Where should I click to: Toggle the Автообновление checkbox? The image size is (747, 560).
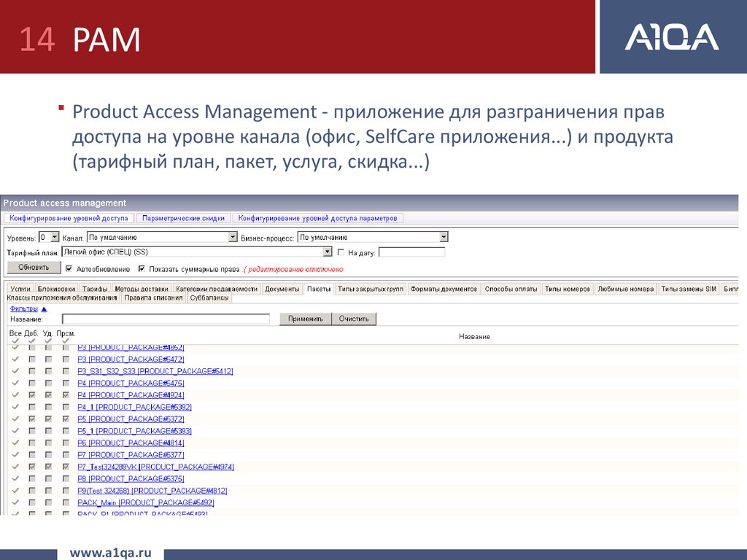coord(69,268)
